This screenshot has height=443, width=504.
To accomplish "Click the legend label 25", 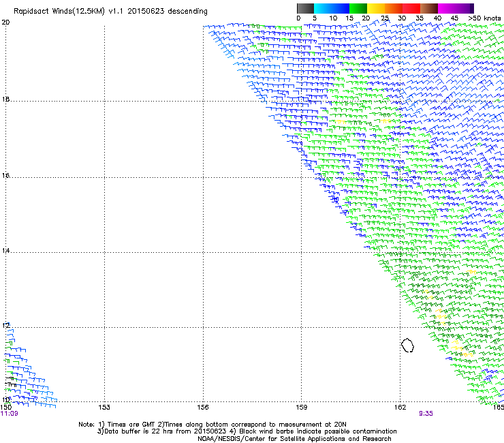I will [385, 18].
